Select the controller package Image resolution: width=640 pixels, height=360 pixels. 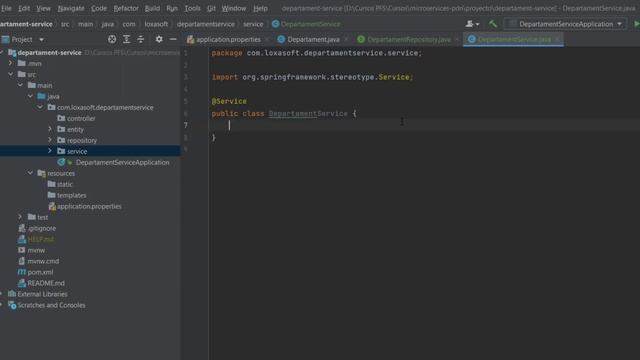pos(81,118)
